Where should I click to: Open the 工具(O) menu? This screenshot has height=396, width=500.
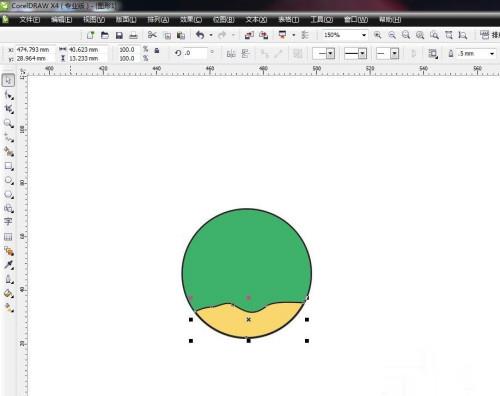point(321,20)
